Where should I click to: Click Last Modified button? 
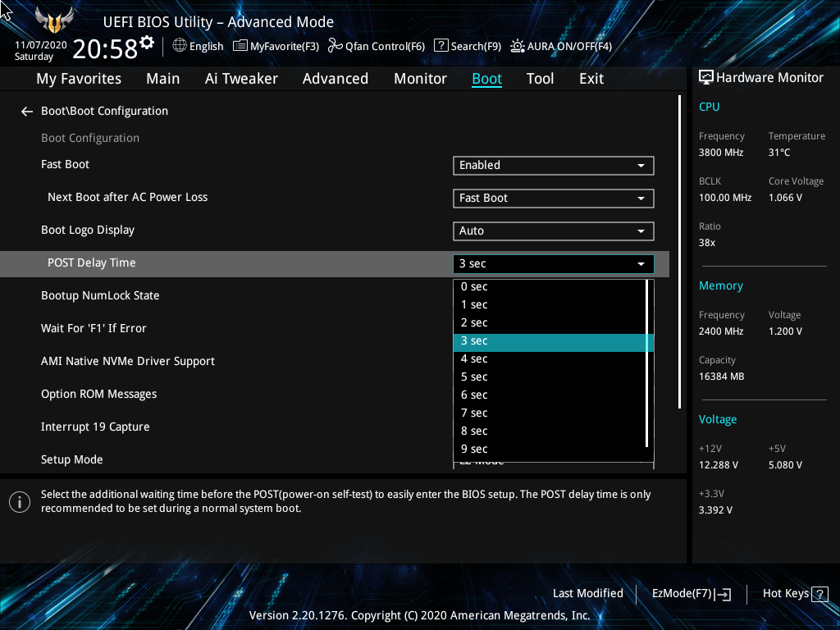[x=587, y=594]
